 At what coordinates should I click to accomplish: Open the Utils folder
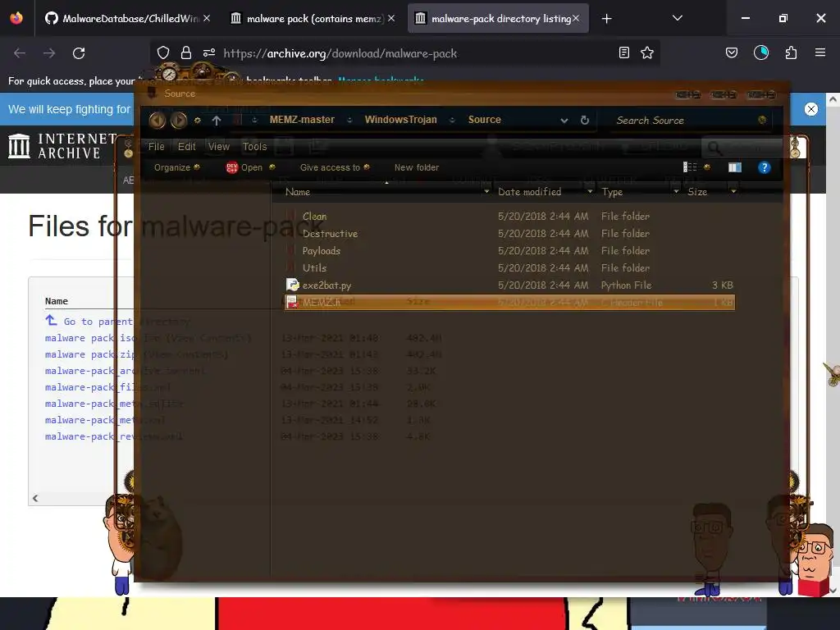point(314,268)
